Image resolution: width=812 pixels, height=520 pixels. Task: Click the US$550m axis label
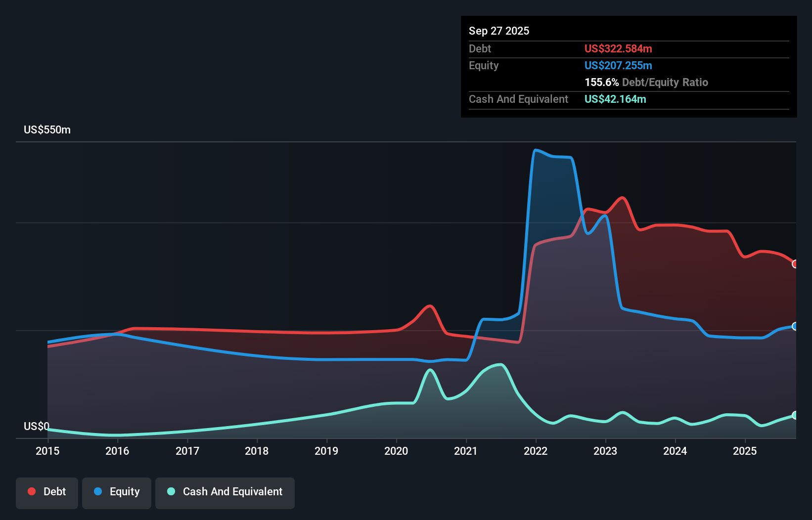pyautogui.click(x=47, y=130)
